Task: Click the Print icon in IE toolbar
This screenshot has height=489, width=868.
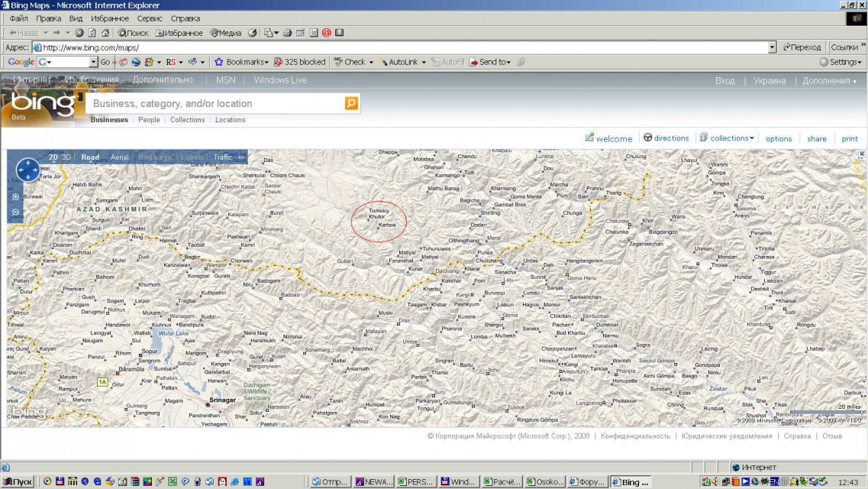Action: pyautogui.click(x=288, y=33)
